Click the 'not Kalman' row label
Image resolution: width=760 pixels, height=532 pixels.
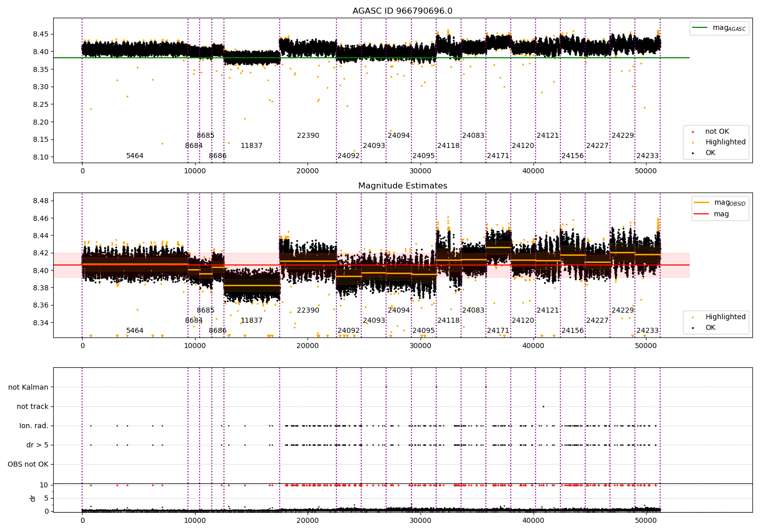tap(28, 387)
